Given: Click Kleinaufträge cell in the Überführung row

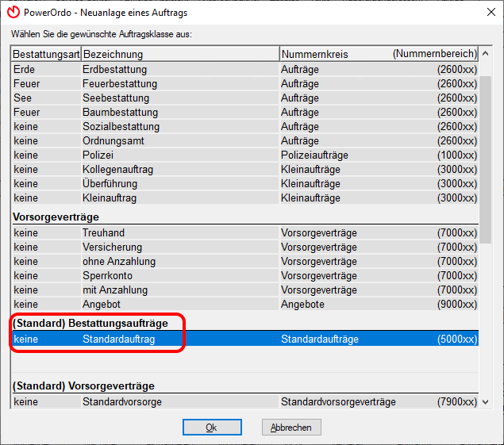Looking at the screenshot, I should pos(310,184).
